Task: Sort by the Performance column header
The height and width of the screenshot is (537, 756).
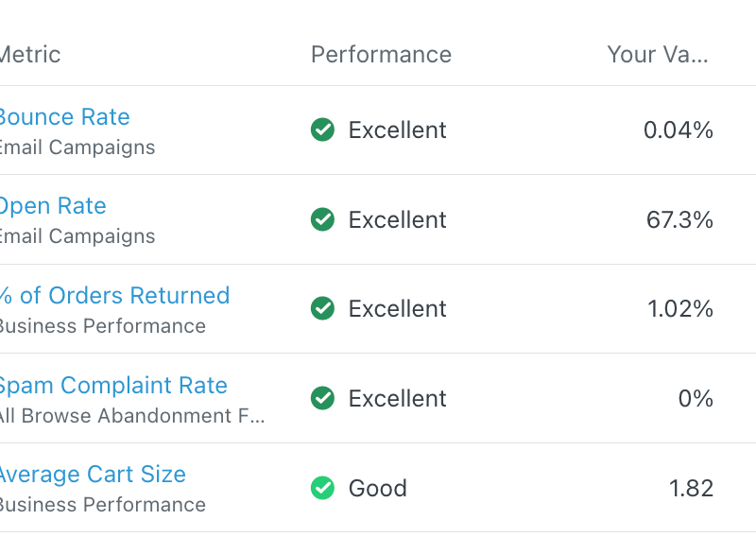Action: [381, 55]
